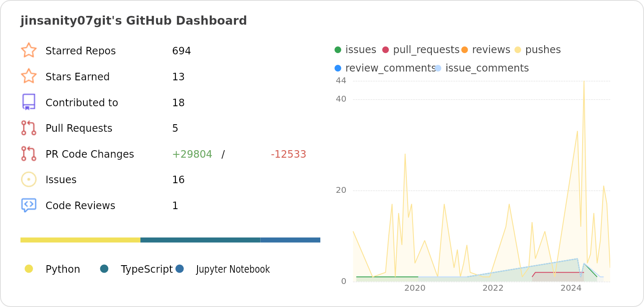Click the issue_comments legend label
Image resolution: width=644 pixels, height=307 pixels.
click(487, 68)
